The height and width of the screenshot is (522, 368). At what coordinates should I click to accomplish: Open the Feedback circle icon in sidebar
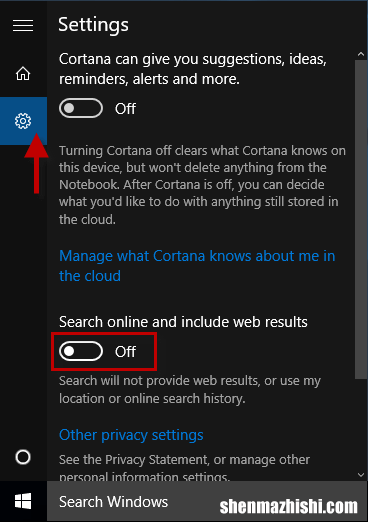23,457
